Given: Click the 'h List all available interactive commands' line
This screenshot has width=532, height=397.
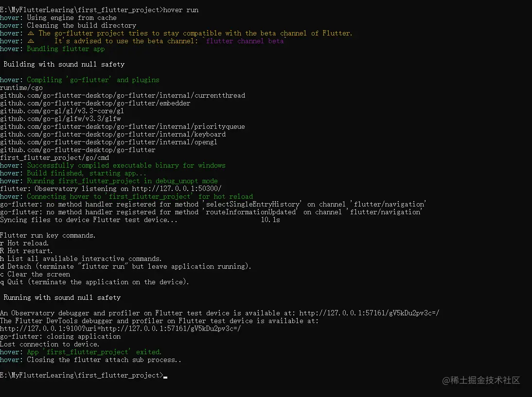Looking at the screenshot, I should point(81,259).
